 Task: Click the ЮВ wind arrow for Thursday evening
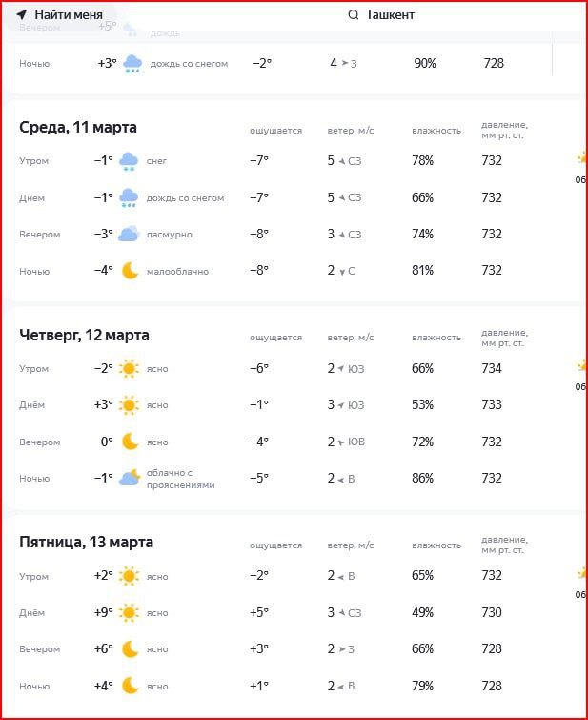[341, 442]
